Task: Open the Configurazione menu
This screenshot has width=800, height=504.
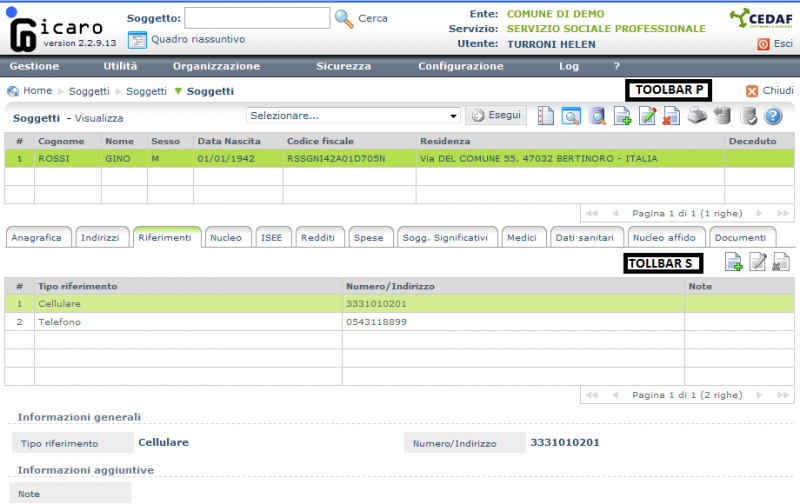Action: coord(461,66)
